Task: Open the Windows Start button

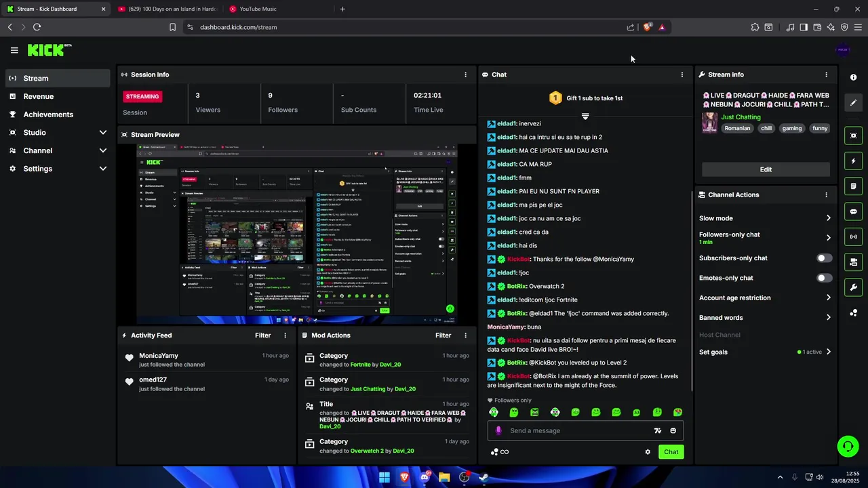Action: (384, 477)
